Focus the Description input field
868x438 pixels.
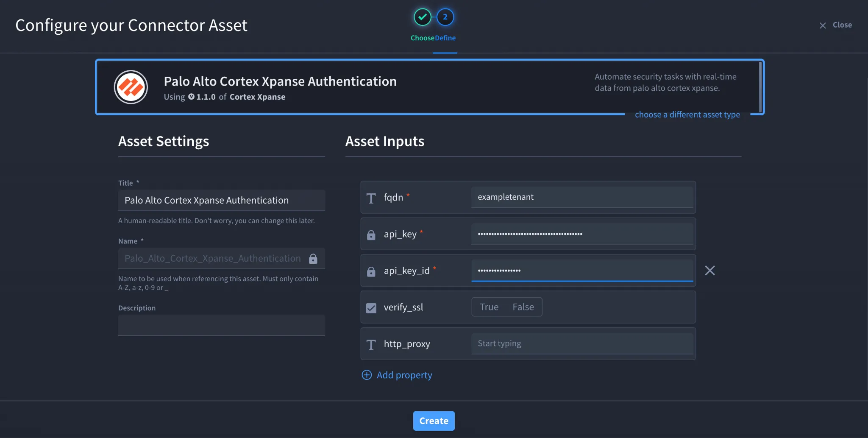[x=222, y=325]
